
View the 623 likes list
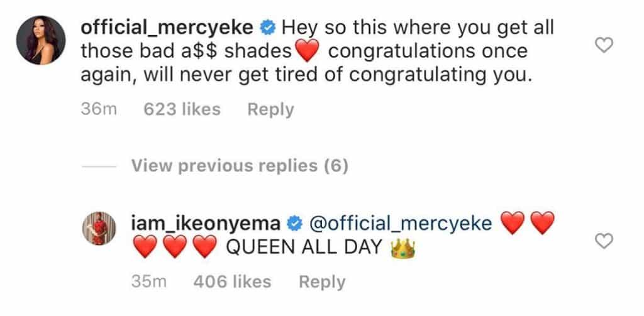(x=182, y=109)
